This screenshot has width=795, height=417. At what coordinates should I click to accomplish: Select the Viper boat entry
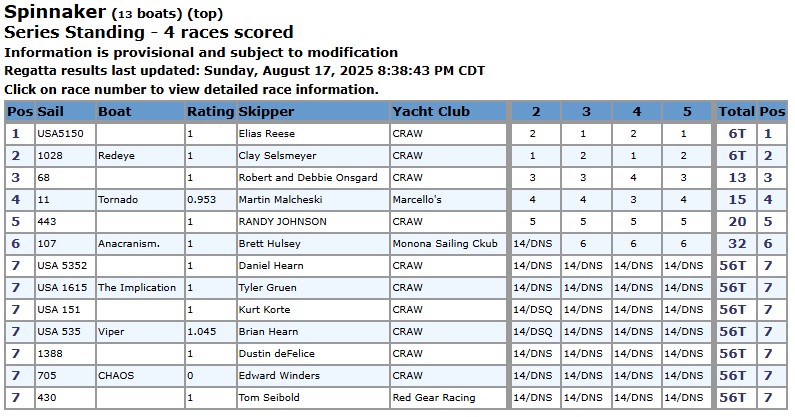[111, 331]
